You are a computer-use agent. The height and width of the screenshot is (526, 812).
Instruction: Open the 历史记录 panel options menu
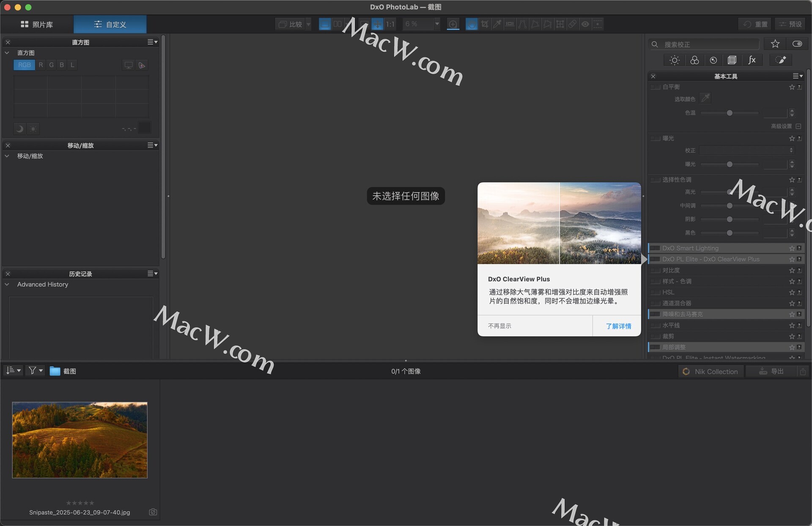[x=152, y=274]
